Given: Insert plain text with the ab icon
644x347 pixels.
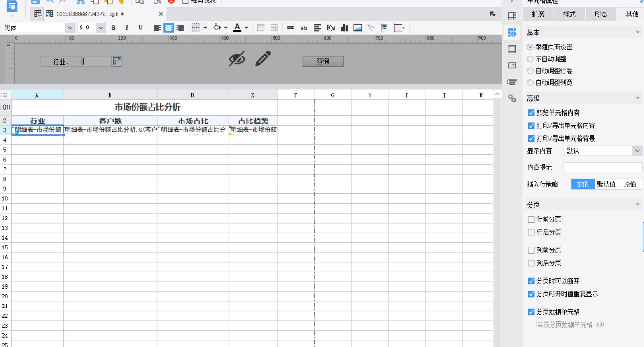Looking at the screenshot, I should [x=304, y=28].
